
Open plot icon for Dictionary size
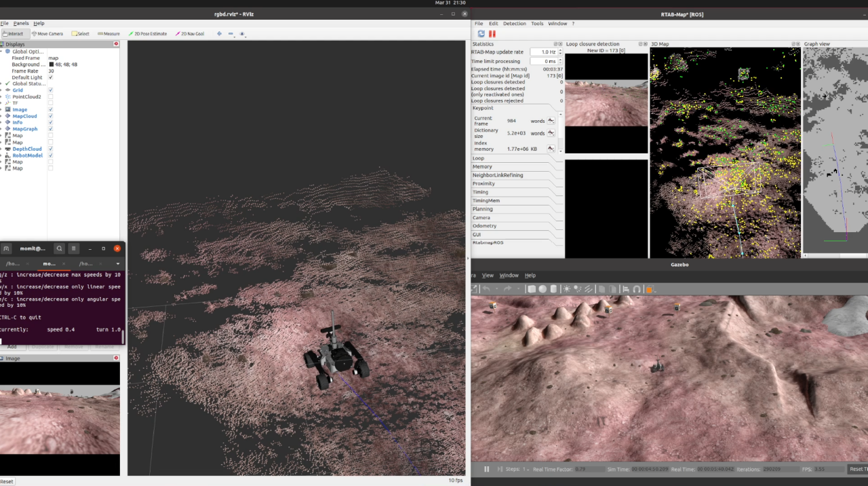(551, 133)
